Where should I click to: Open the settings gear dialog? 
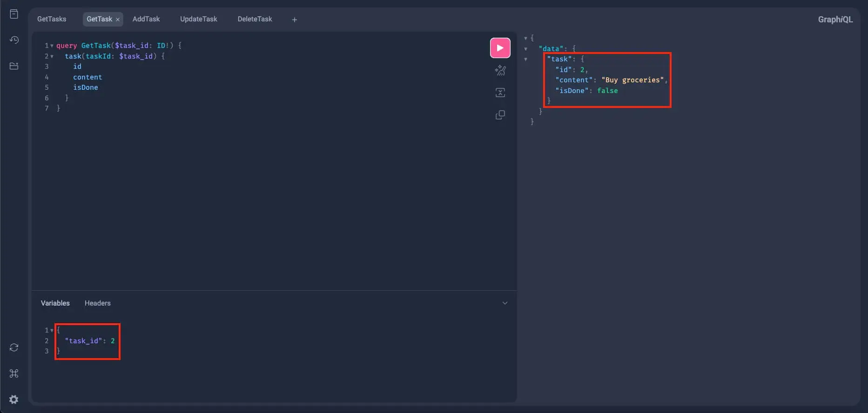[14, 400]
